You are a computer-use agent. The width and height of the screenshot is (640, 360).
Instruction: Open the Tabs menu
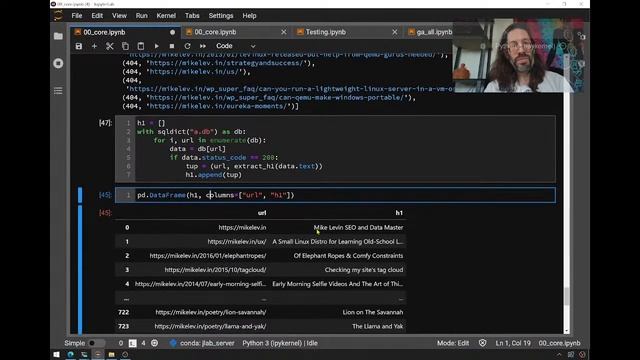192,16
